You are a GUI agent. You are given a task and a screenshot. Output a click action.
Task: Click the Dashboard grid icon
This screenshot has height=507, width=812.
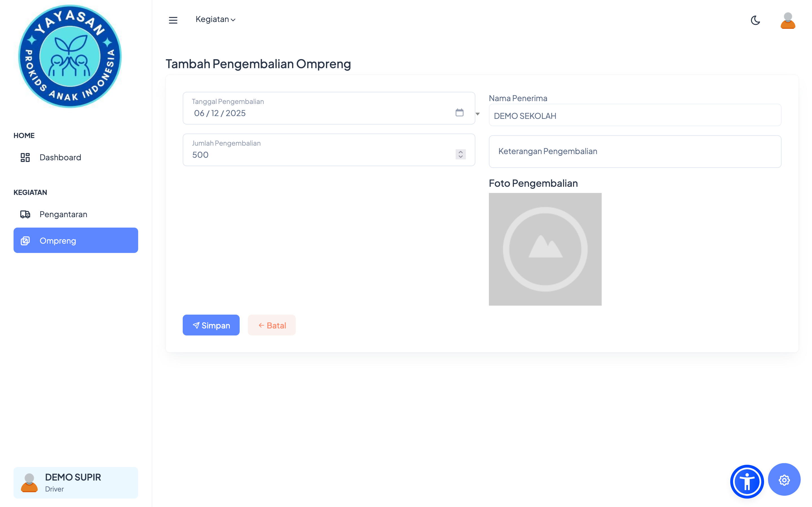pyautogui.click(x=25, y=157)
